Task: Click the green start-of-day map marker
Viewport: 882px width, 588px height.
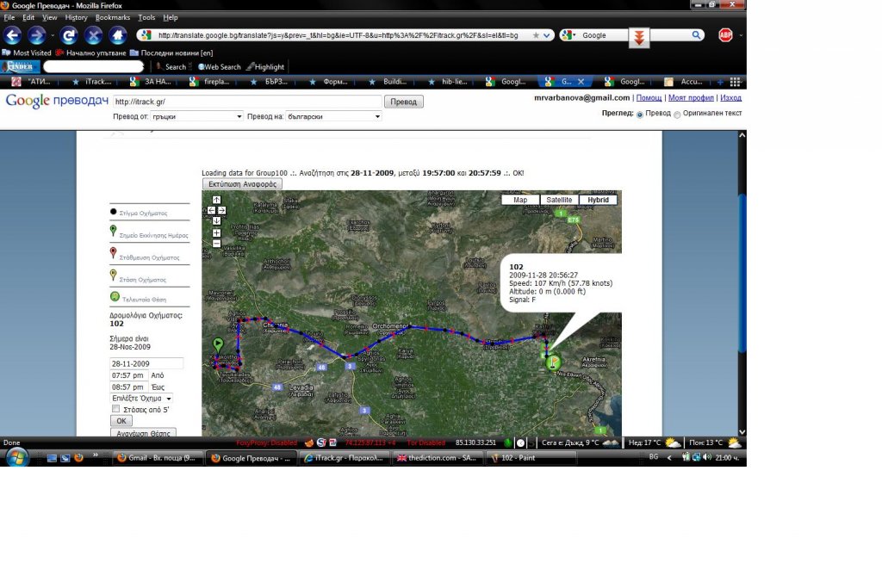Action: 218,345
